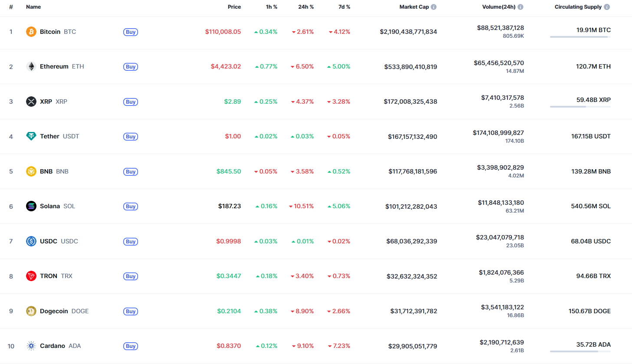Click BNB's price $845.50
The height and width of the screenshot is (364, 632).
tap(229, 171)
